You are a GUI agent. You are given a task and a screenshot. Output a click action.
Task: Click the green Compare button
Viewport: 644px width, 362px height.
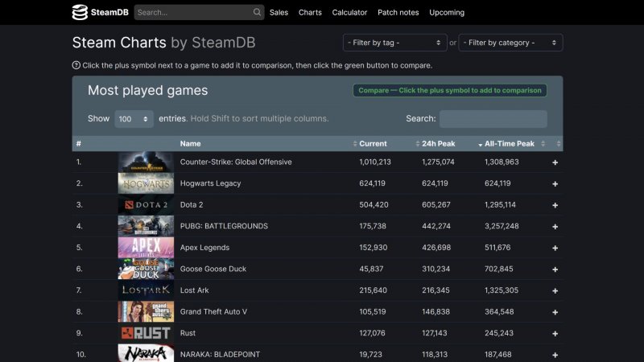(450, 90)
